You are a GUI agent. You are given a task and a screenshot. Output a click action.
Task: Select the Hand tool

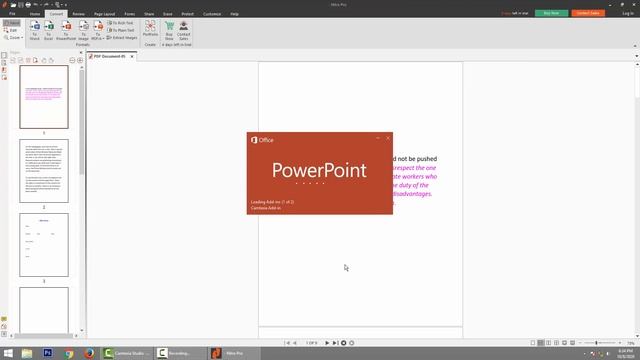[x=11, y=23]
